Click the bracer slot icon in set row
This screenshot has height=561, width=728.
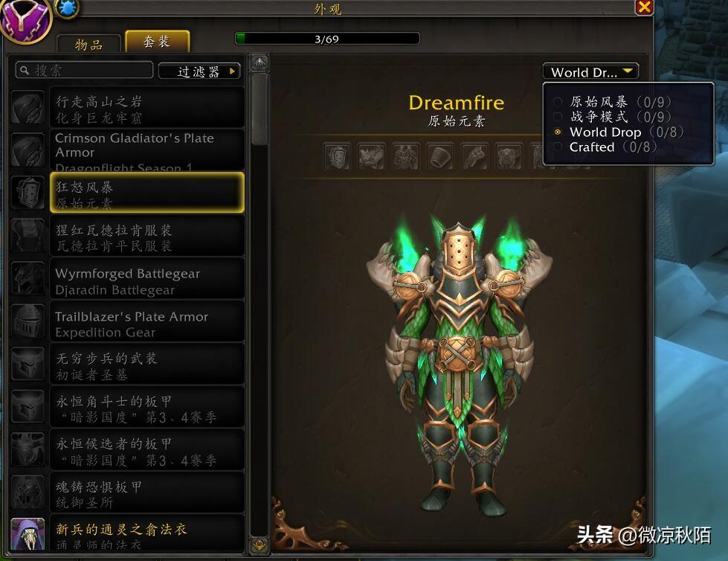(440, 156)
